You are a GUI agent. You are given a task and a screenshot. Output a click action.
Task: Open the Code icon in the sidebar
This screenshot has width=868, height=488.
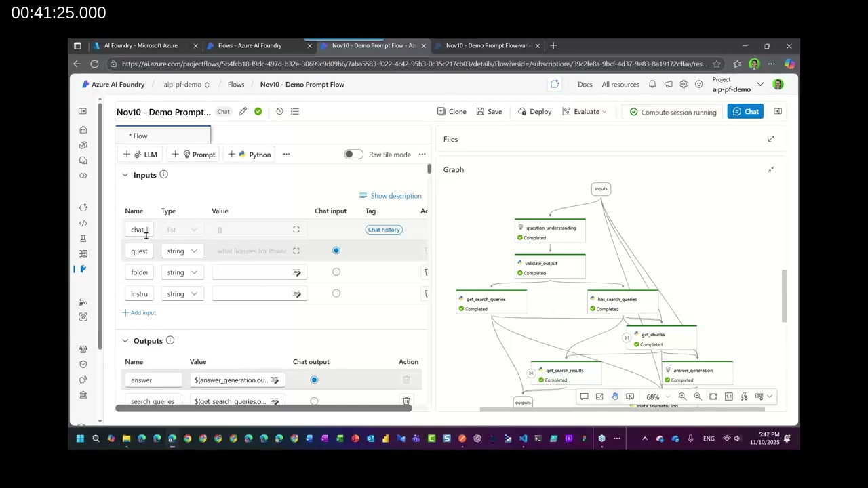pyautogui.click(x=83, y=223)
